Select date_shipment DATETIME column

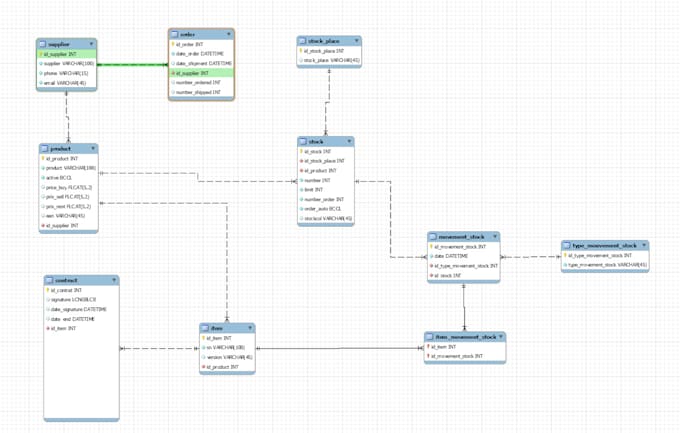click(x=202, y=63)
